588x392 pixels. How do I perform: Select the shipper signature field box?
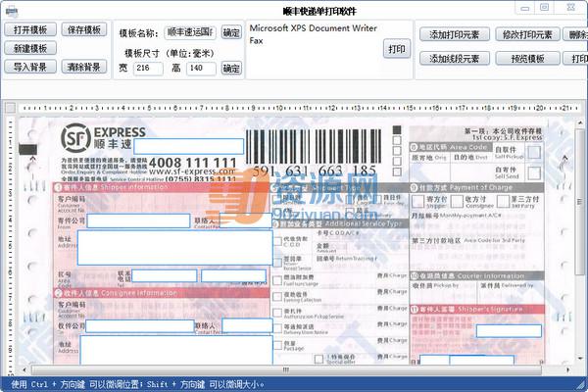point(509,331)
